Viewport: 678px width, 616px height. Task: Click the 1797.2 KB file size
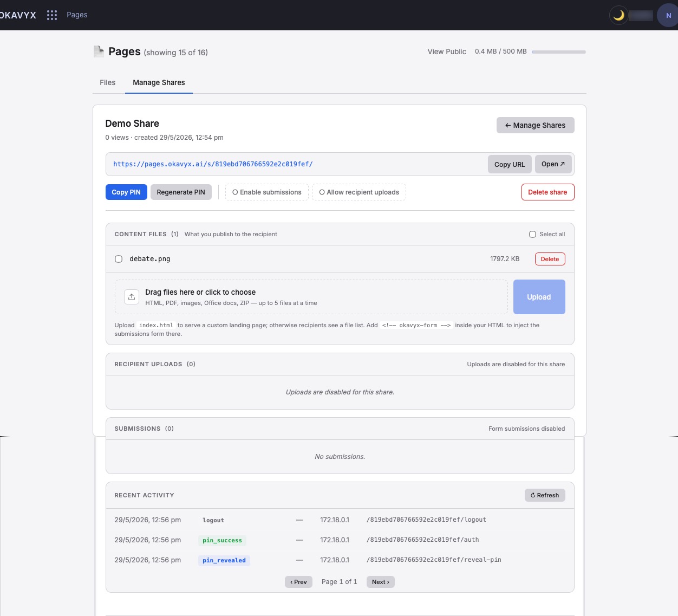(505, 259)
